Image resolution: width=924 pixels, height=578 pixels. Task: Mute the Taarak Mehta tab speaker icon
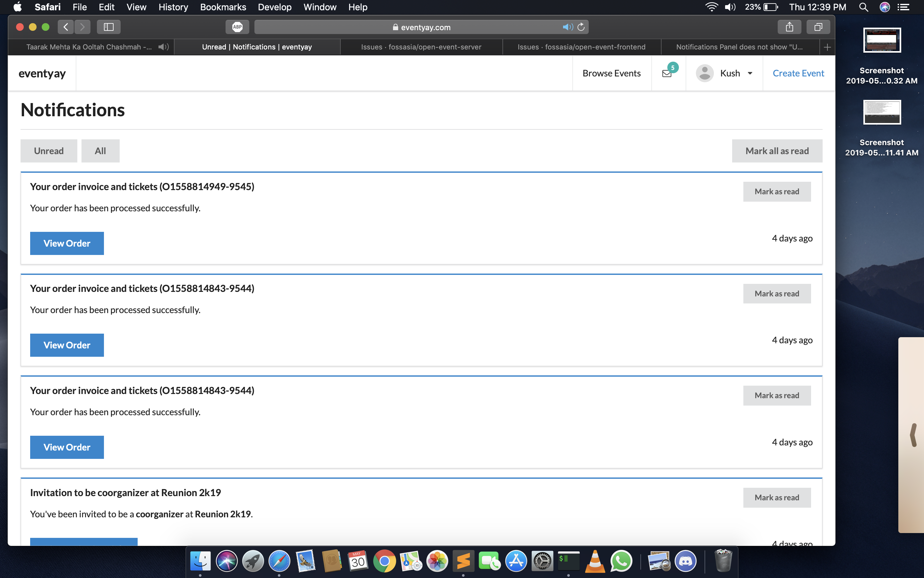pos(163,47)
